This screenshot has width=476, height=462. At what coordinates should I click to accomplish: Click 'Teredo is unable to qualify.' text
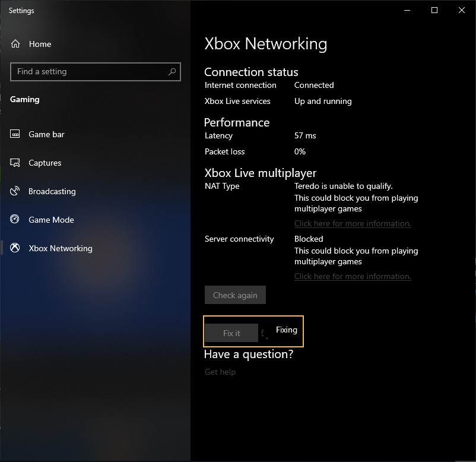tap(343, 186)
